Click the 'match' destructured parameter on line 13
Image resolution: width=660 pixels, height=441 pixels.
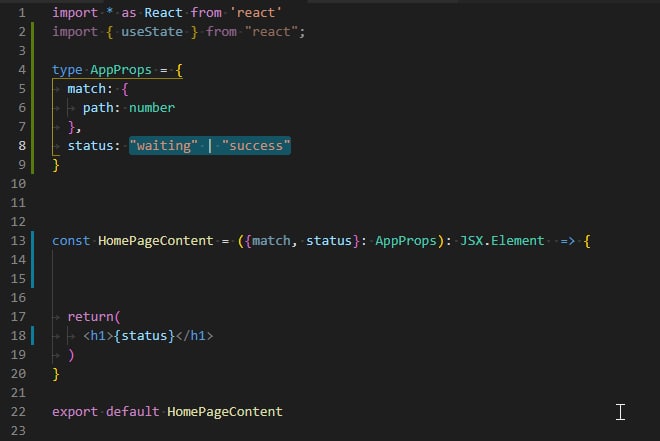[x=271, y=241]
